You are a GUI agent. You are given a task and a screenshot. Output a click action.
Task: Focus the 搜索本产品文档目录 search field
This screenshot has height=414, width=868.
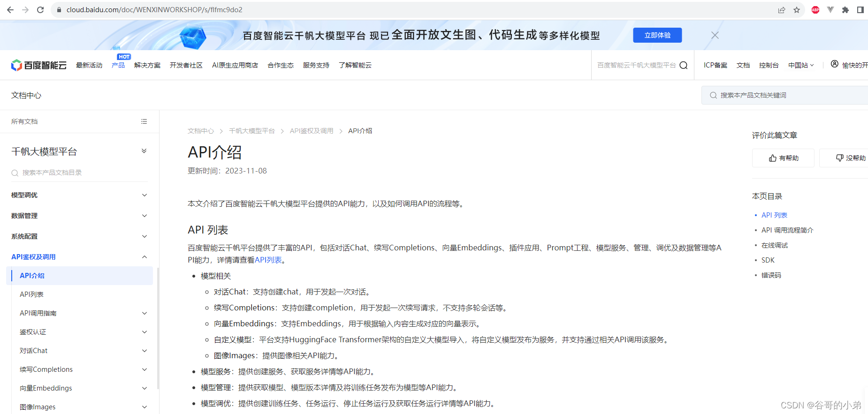(x=79, y=173)
